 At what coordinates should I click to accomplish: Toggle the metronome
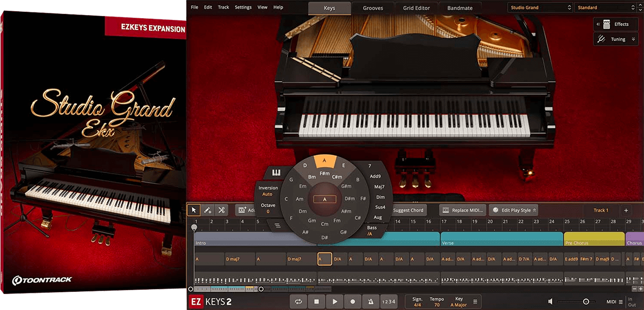371,301
